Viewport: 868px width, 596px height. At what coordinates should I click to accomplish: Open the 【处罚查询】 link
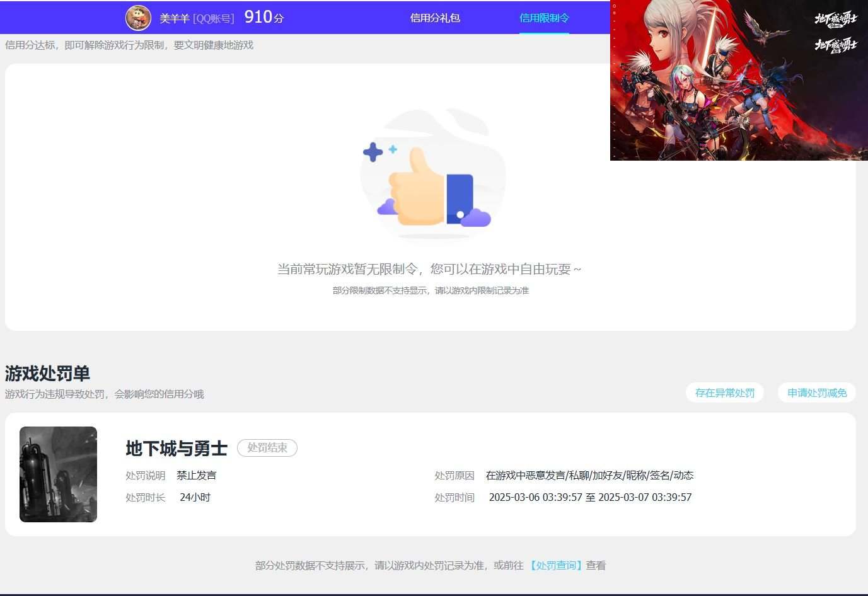pos(556,565)
